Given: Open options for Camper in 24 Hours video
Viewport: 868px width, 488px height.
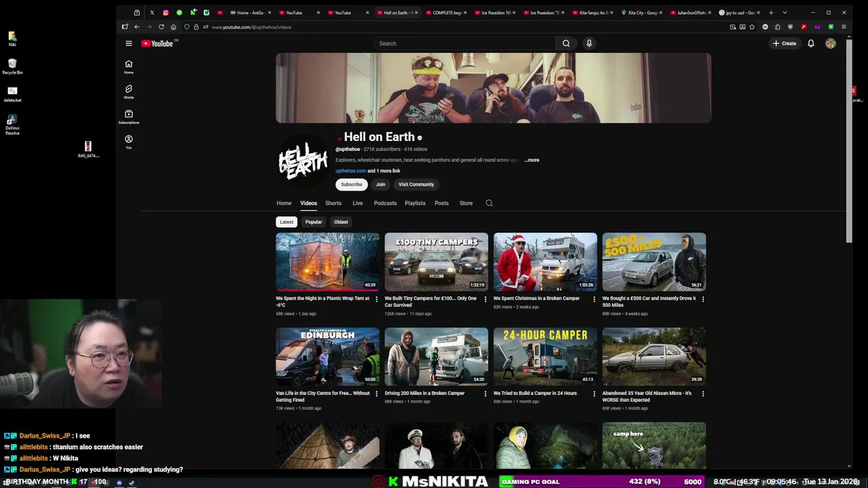Looking at the screenshot, I should pos(594,394).
